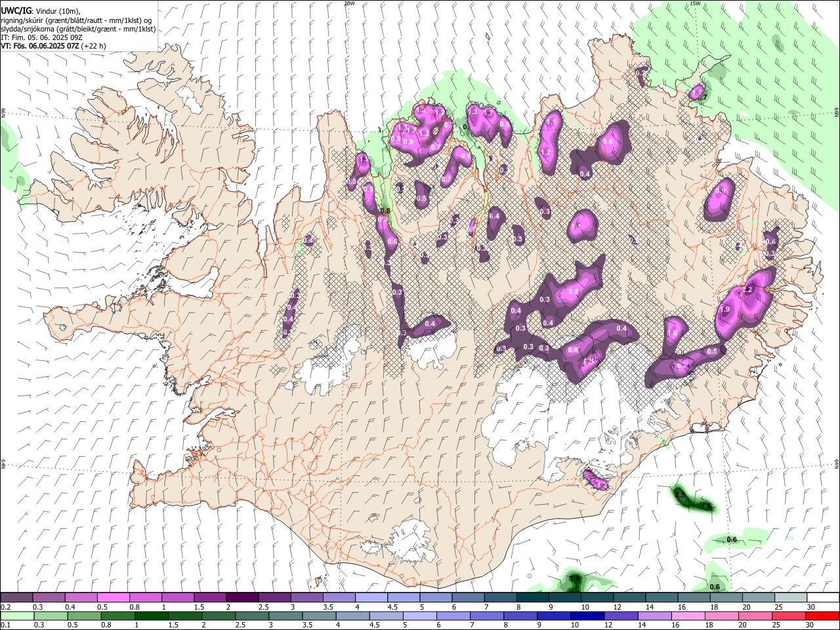
Task: Pick the upper legend darkest purple swatch at 2
Action: click(241, 597)
